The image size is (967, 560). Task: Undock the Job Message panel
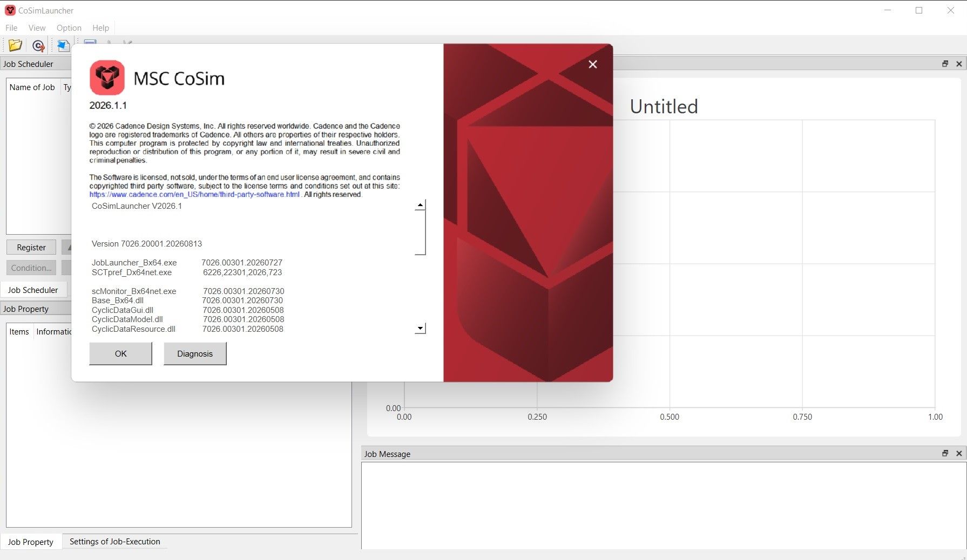945,454
